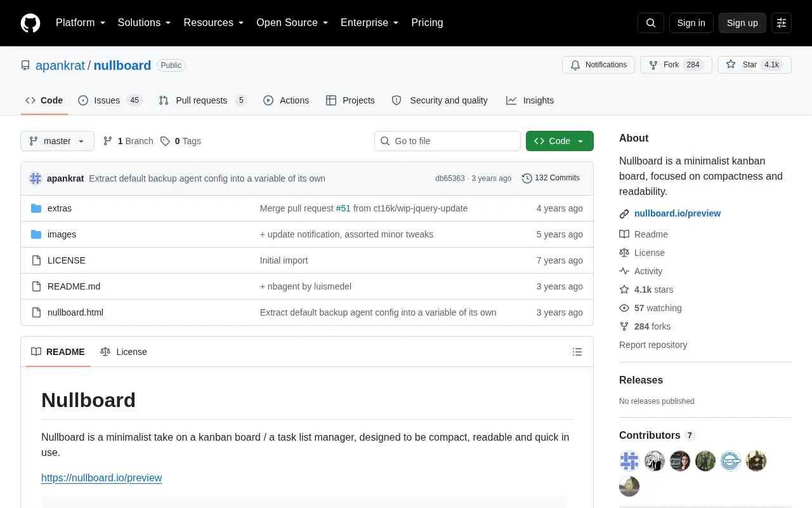Open the Actions tab

(286, 100)
